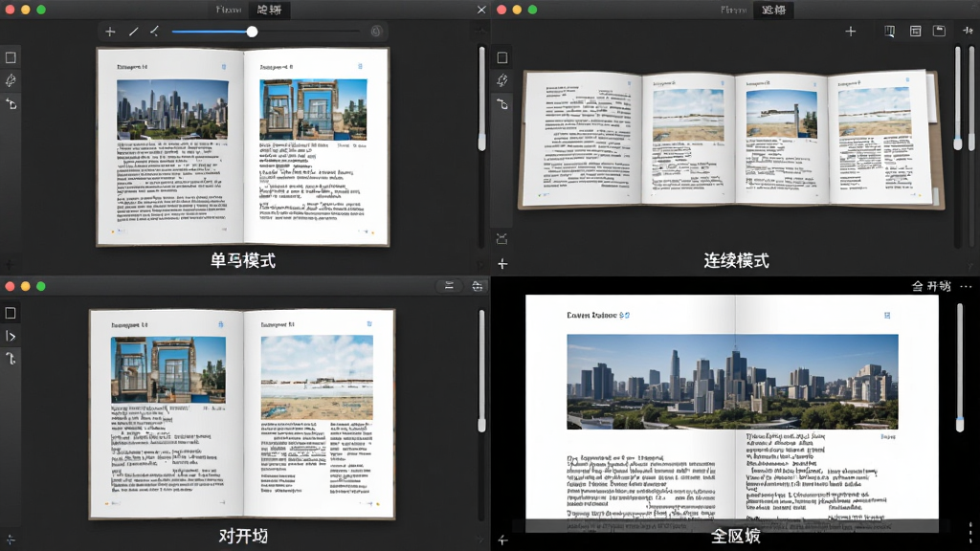Click the outer scrollbar thumb in 连续模式 window
The height and width of the screenshot is (551, 980).
[x=972, y=143]
